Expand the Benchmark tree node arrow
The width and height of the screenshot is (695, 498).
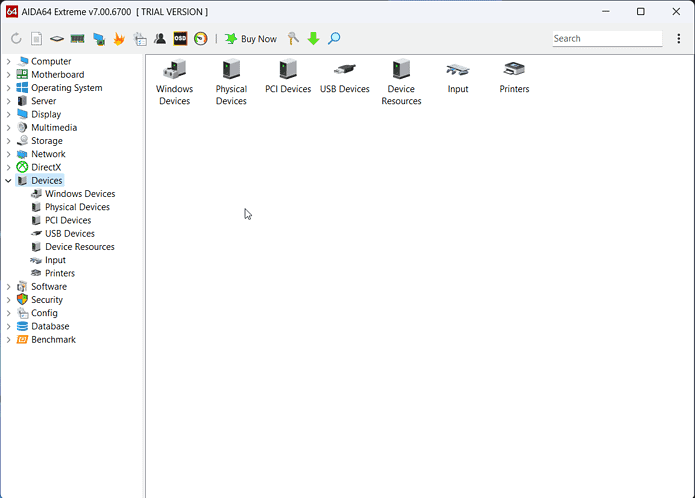pos(9,340)
